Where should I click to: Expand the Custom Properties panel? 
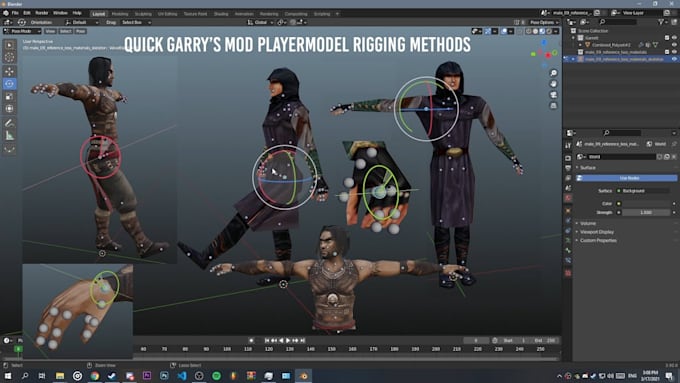598,240
